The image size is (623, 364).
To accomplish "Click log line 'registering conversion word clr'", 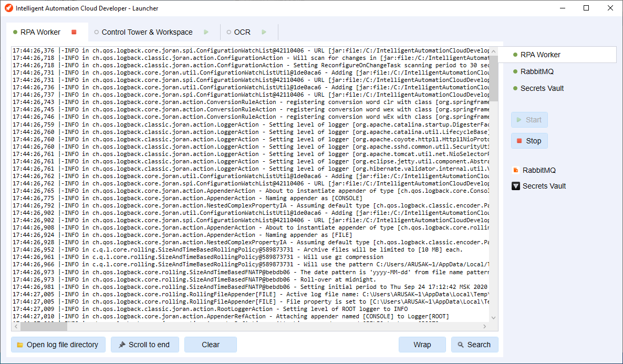I will (251, 102).
